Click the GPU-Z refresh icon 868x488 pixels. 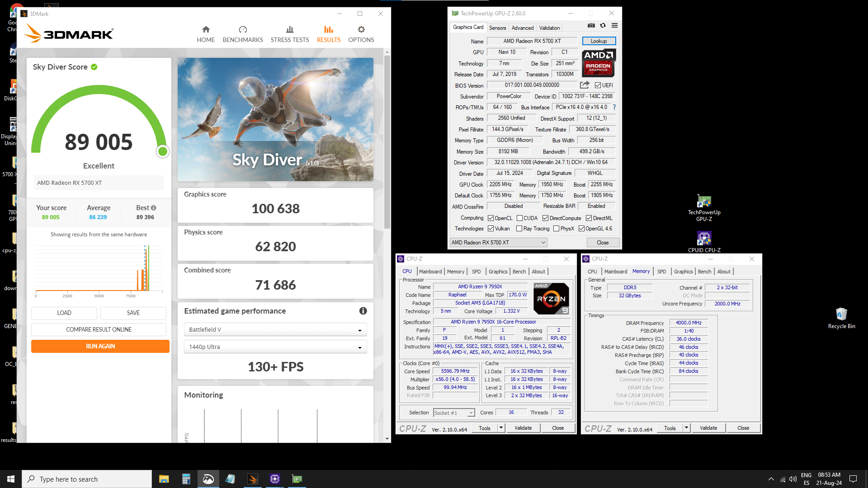[x=603, y=25]
